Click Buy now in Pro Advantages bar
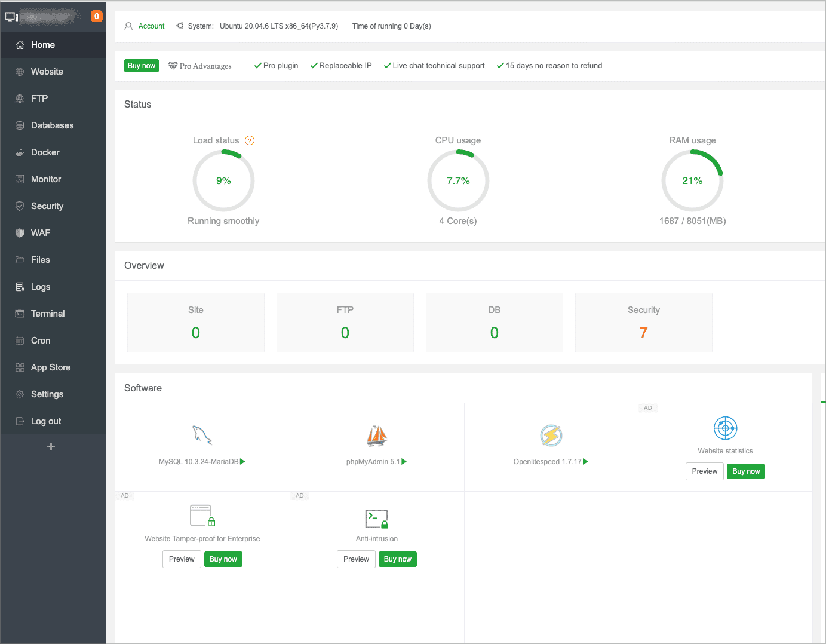The height and width of the screenshot is (644, 826). pos(142,66)
